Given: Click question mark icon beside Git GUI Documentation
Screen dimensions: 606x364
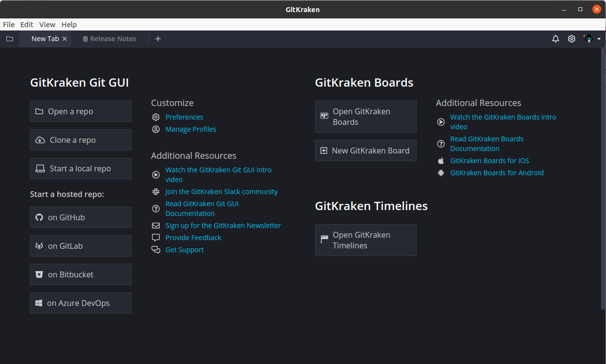Looking at the screenshot, I should coord(156,209).
